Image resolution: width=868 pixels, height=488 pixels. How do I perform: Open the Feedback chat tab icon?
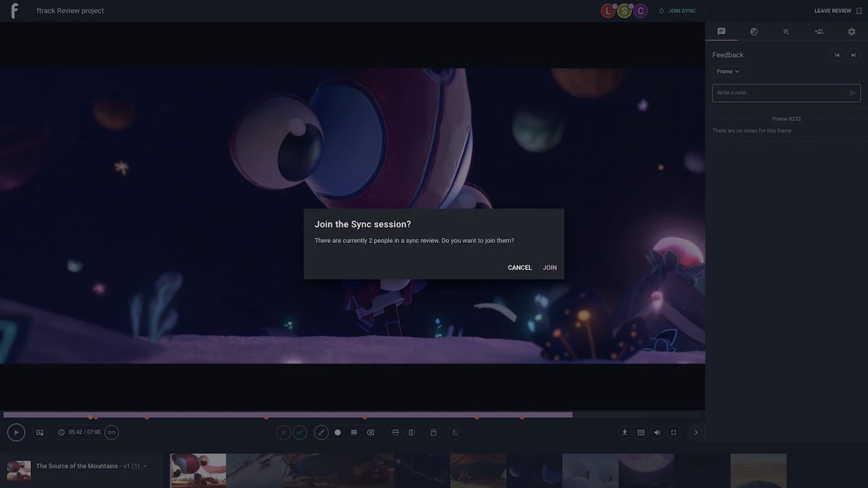pyautogui.click(x=721, y=31)
